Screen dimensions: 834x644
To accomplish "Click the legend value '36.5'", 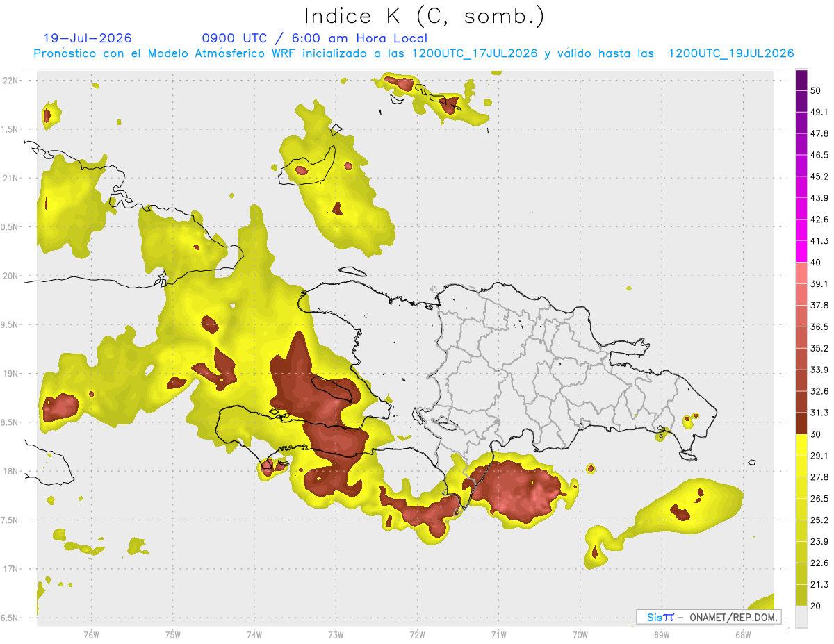I will (x=819, y=327).
